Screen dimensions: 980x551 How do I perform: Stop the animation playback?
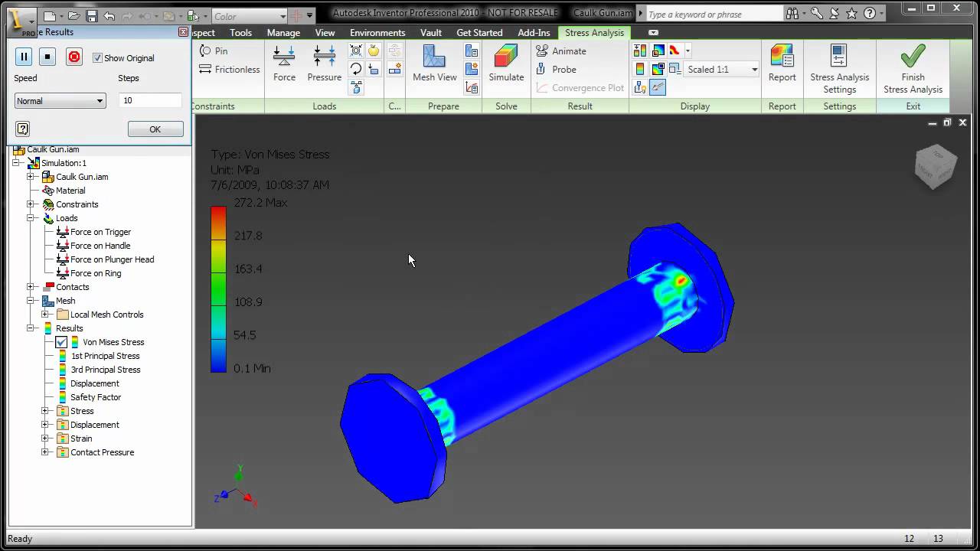[47, 57]
